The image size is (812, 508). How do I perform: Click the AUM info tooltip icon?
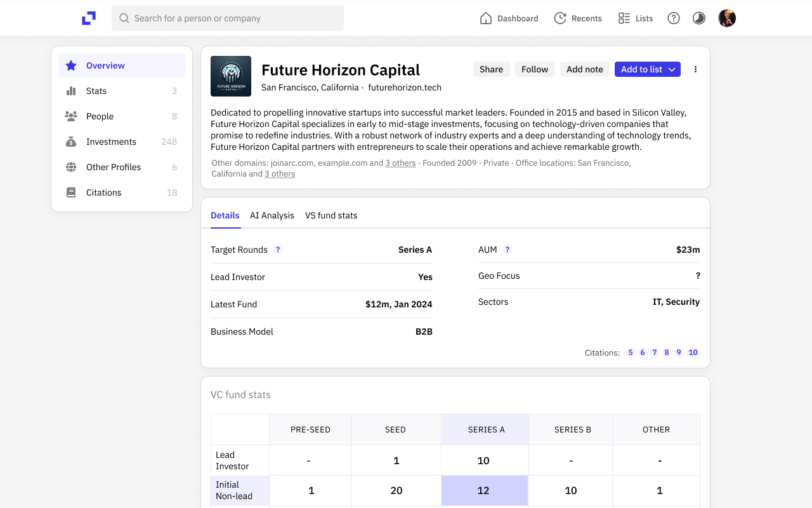507,250
